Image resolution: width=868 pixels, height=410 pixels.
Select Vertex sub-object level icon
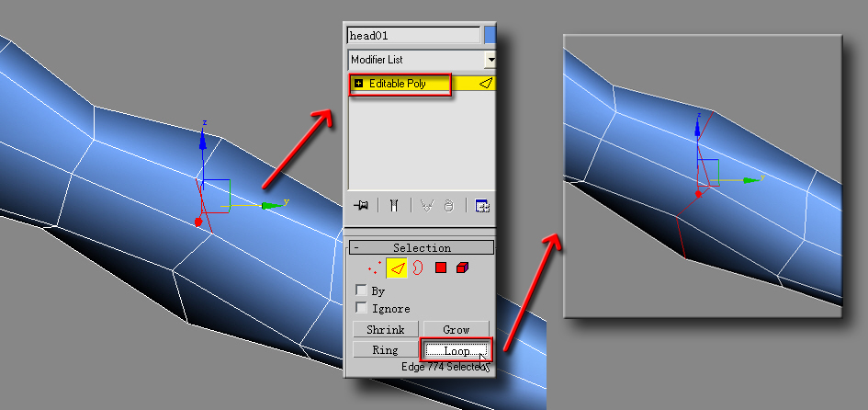[374, 268]
